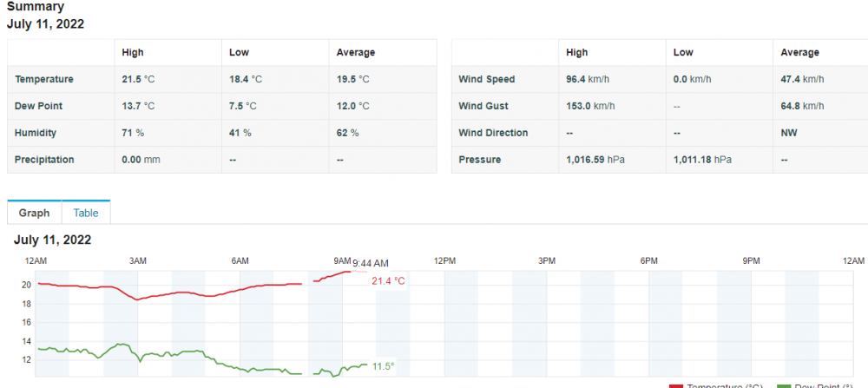Click the Humidity low value 41 %

pyautogui.click(x=240, y=133)
